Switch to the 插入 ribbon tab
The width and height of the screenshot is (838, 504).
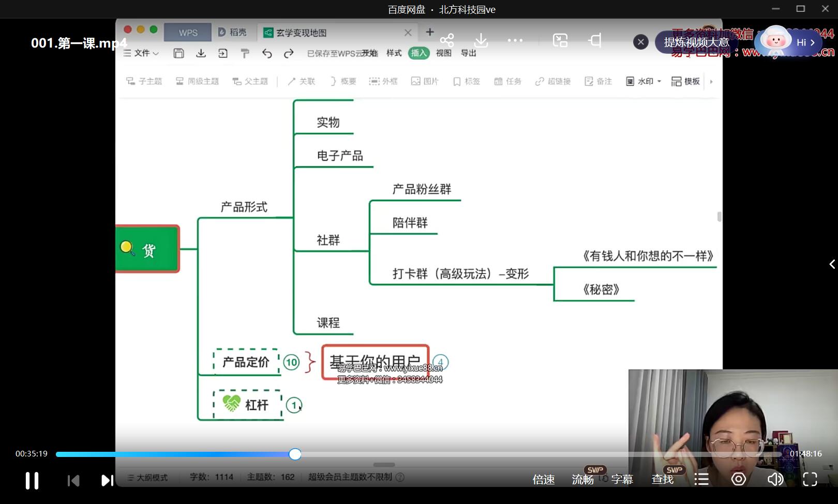[x=418, y=53]
